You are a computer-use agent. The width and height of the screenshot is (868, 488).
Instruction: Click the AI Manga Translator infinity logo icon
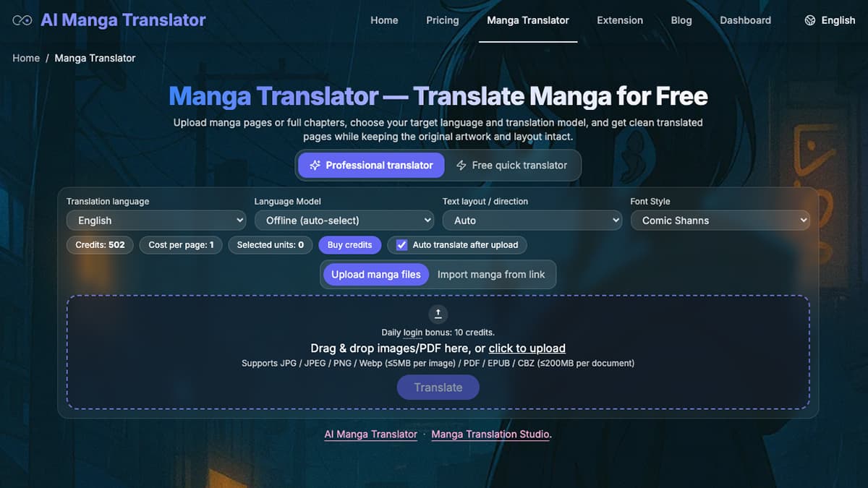22,20
